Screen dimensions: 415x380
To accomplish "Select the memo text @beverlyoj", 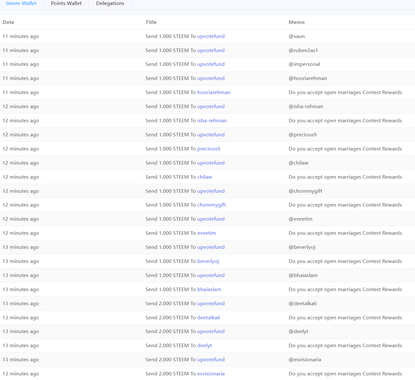I will click(302, 247).
